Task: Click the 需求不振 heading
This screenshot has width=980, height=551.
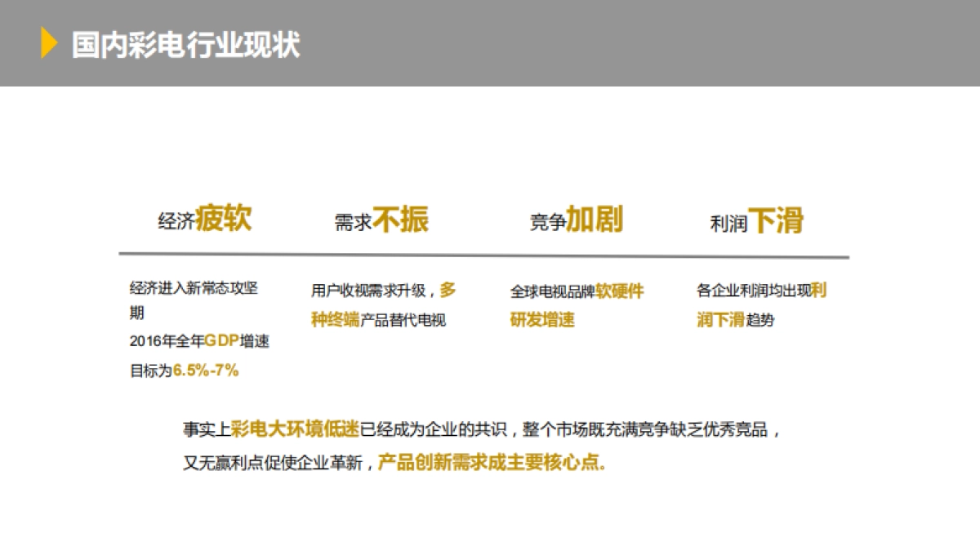Action: click(381, 219)
